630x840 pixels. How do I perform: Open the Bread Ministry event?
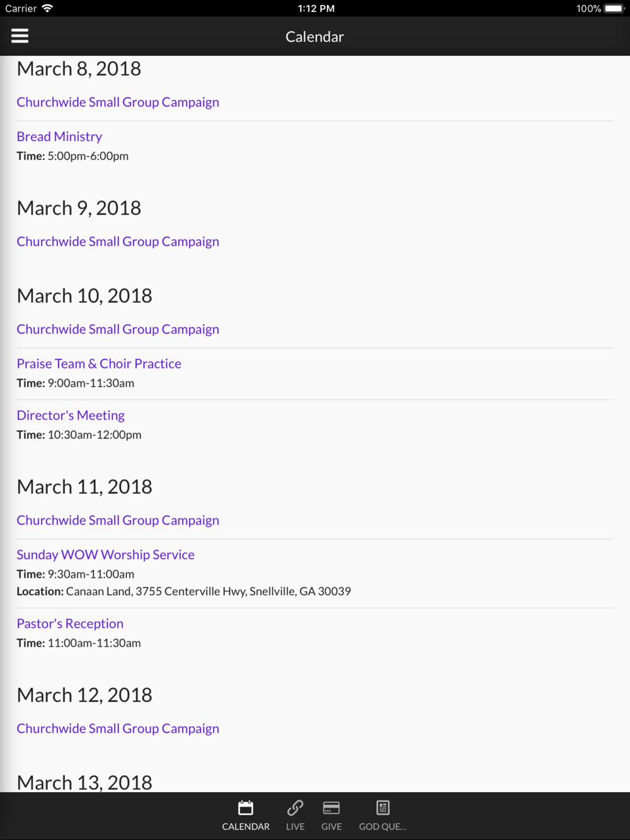(x=59, y=137)
